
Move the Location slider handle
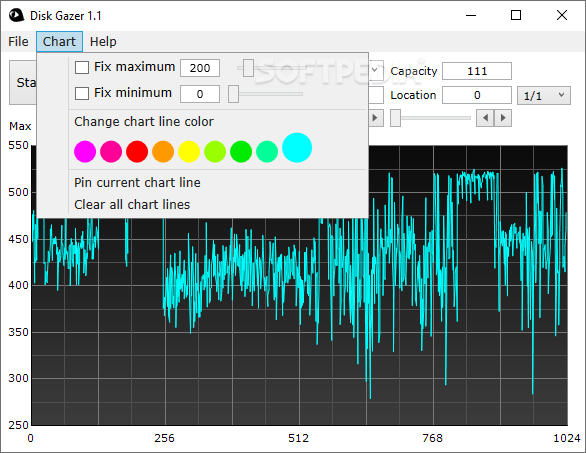pyautogui.click(x=395, y=118)
